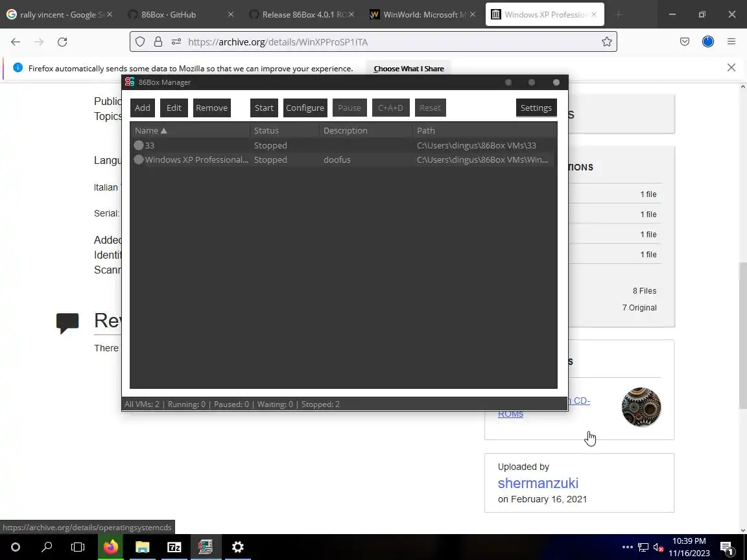The height and width of the screenshot is (560, 747).
Task: Switch to Release 86Box 4.0.1 tab
Action: point(302,15)
